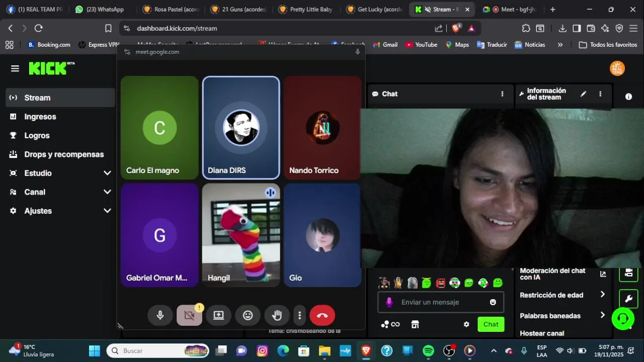Open Gmail bookmark
644x362 pixels.
pyautogui.click(x=385, y=45)
